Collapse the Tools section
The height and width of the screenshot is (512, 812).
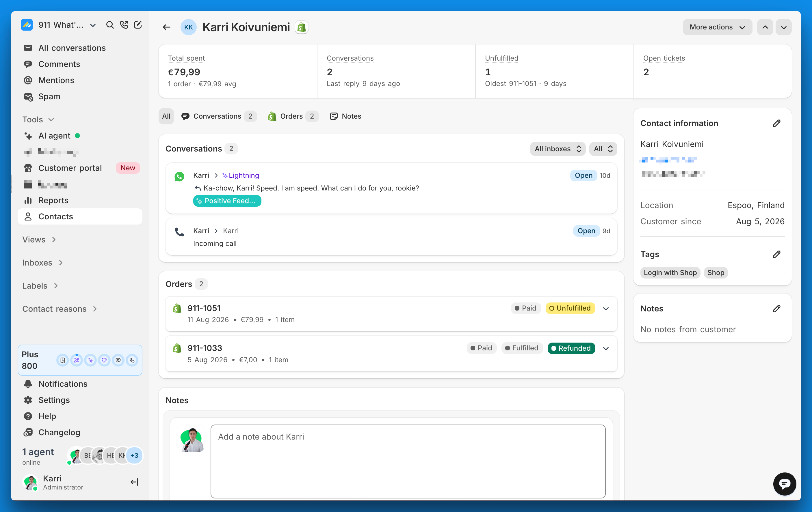(38, 119)
